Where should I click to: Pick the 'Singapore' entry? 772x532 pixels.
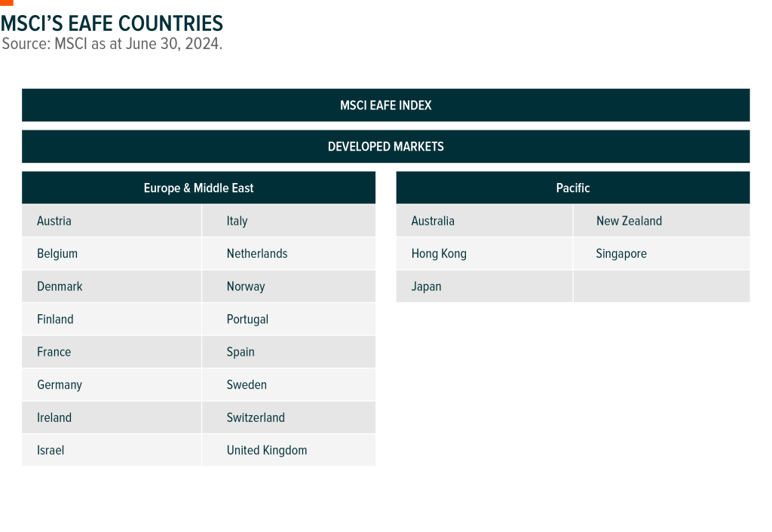(x=662, y=253)
